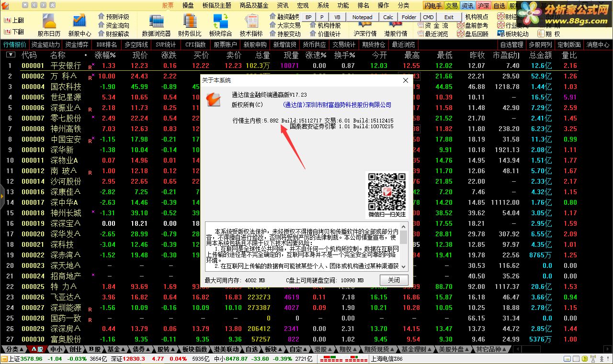The width and height of the screenshot is (613, 364).
Task: Expand the 期货现货 bottom tab menu
Action: pos(379,349)
